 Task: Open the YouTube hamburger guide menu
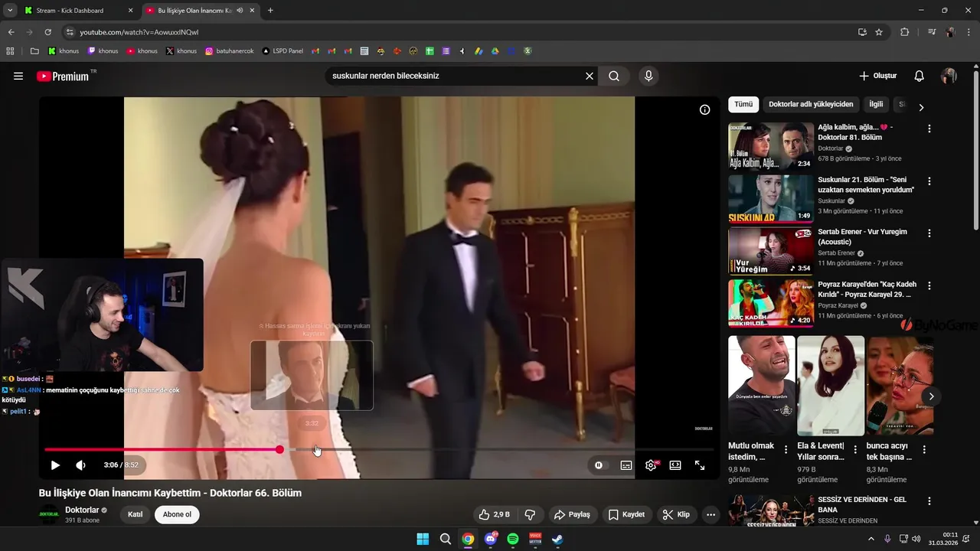pos(18,77)
